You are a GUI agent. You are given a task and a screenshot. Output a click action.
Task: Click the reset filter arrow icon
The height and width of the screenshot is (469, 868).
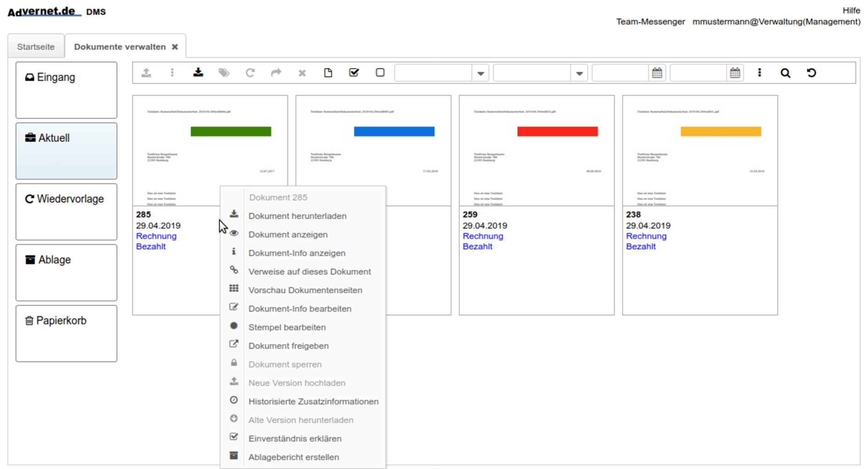(811, 73)
